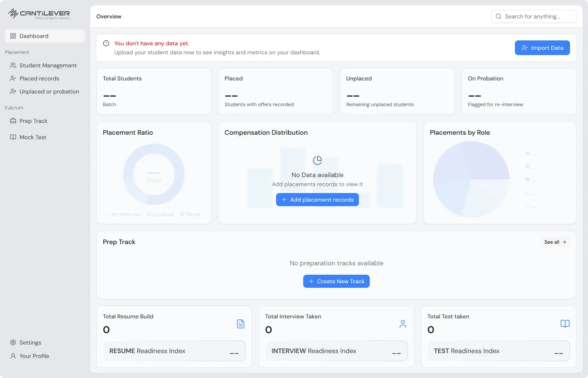Click the "Placement" sidebar section label

17,52
